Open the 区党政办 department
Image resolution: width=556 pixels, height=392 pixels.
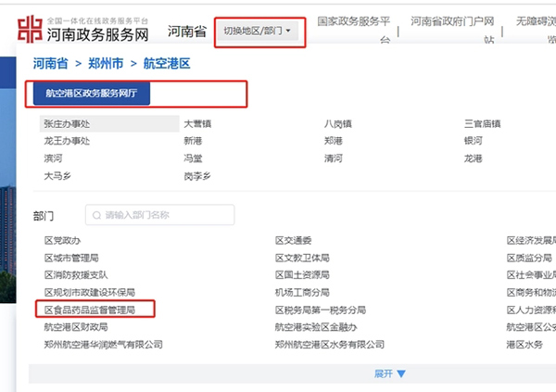[x=63, y=240]
